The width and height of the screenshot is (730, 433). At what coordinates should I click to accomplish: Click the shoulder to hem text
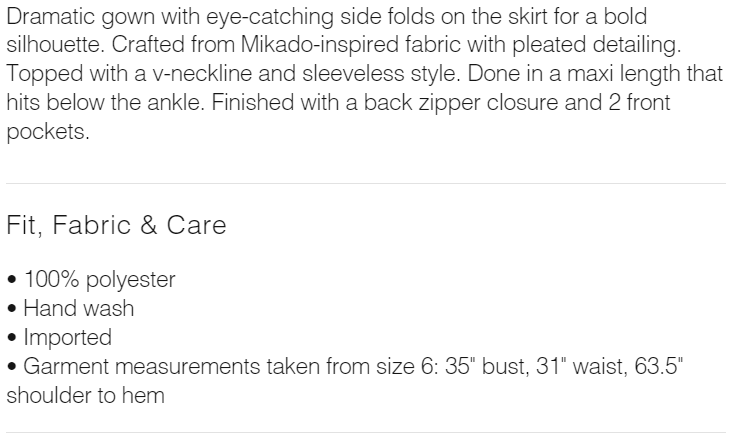point(86,395)
